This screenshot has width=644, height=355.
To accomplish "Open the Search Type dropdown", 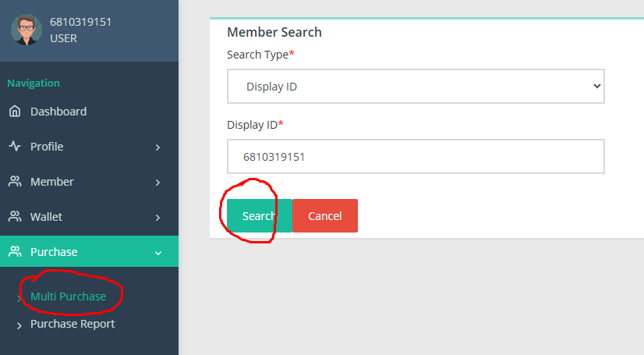I will point(416,87).
